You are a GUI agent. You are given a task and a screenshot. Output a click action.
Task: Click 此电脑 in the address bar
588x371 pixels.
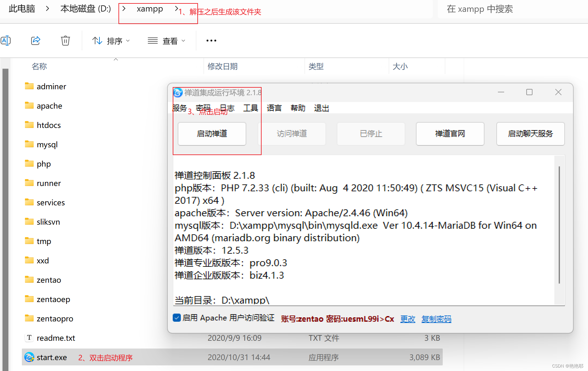click(x=22, y=9)
